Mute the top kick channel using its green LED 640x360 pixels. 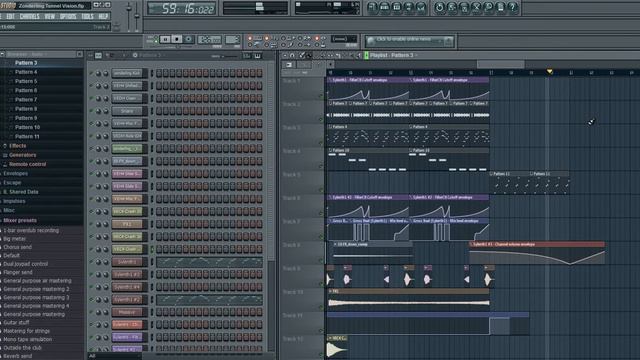pyautogui.click(x=91, y=73)
